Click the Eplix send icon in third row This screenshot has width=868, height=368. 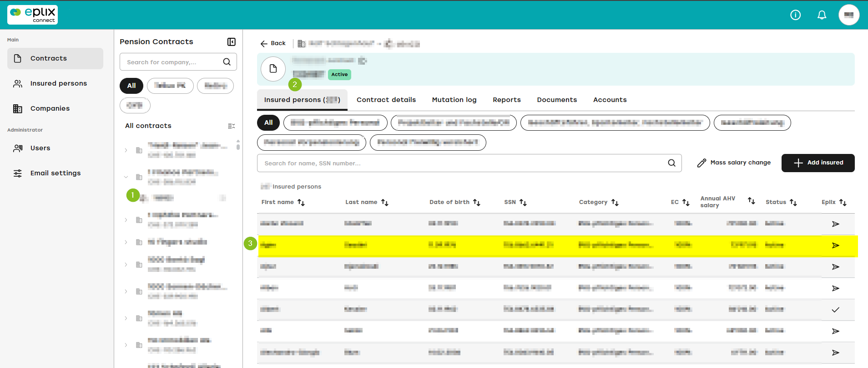coord(836,266)
